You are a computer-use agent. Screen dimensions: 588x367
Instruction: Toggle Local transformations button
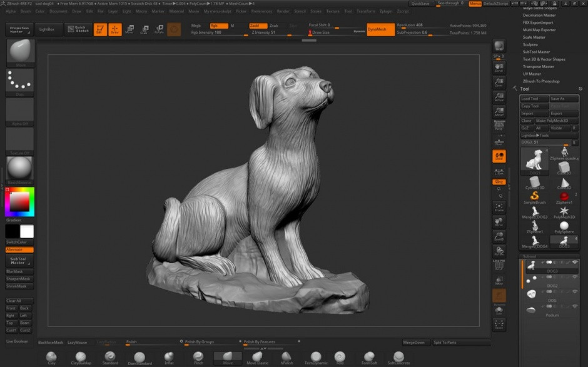(x=499, y=156)
